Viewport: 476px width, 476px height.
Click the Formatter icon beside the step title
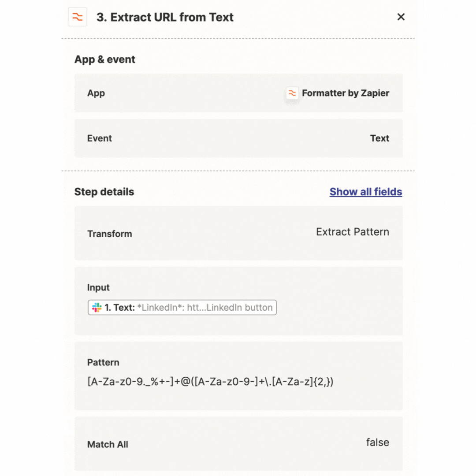(78, 17)
